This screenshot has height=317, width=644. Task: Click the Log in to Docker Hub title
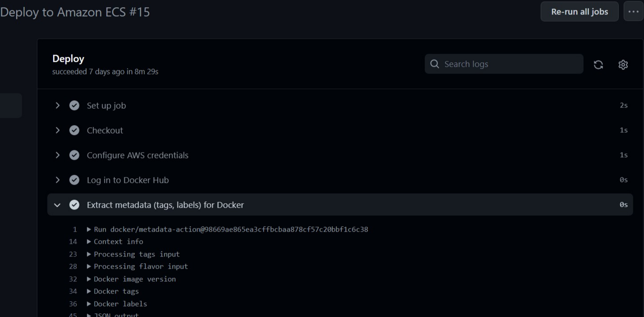point(128,180)
